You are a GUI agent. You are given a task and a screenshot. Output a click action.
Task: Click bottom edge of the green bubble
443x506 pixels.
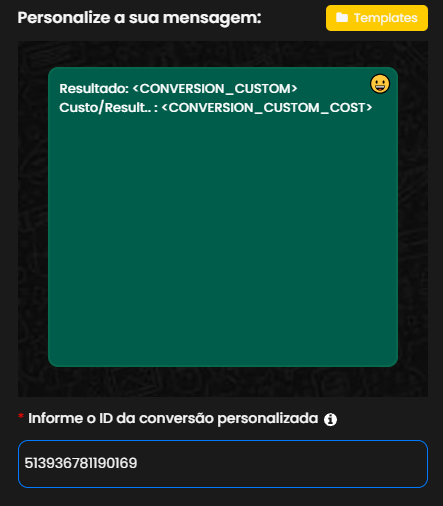(x=223, y=365)
